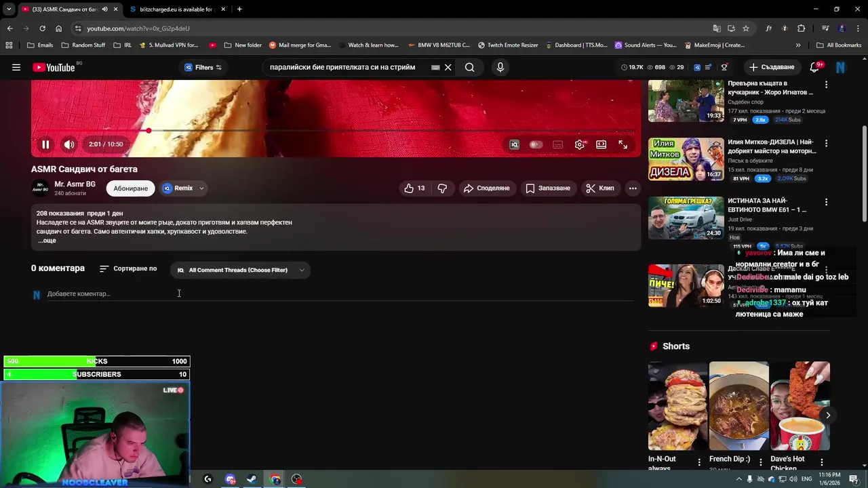Click the vidIQ trophy icon in header
868x488 pixels.
click(x=724, y=67)
